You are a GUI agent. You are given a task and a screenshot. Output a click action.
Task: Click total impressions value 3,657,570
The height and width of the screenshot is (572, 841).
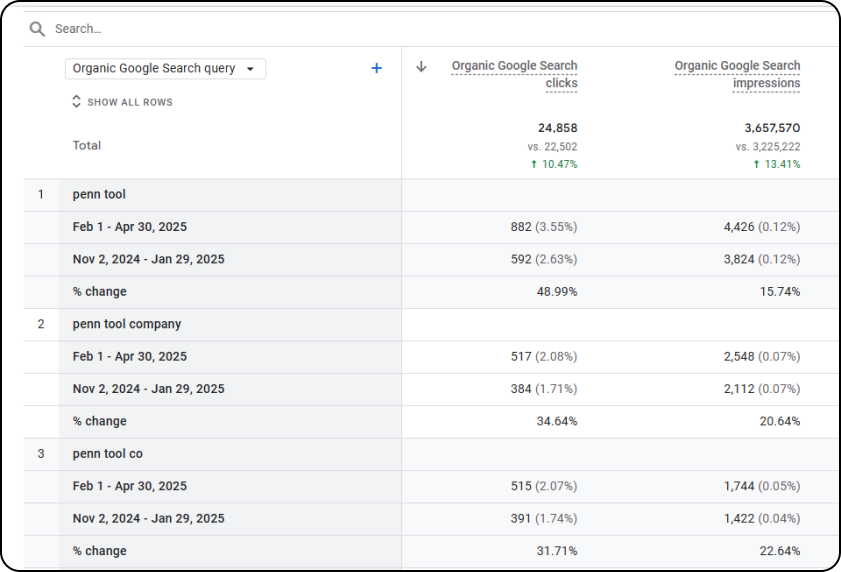coord(772,128)
